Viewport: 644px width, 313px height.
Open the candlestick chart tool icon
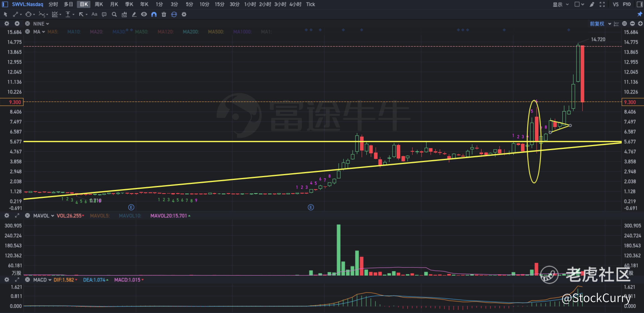click(x=124, y=15)
